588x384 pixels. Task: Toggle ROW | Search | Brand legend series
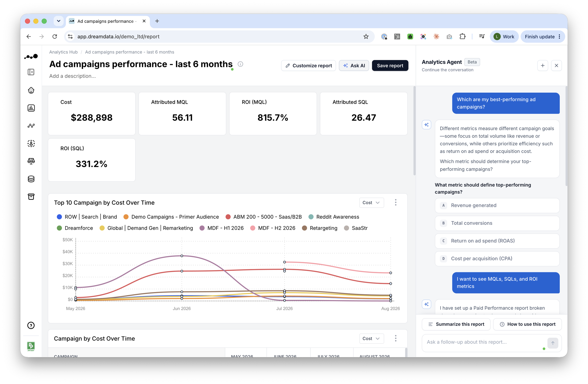click(87, 217)
